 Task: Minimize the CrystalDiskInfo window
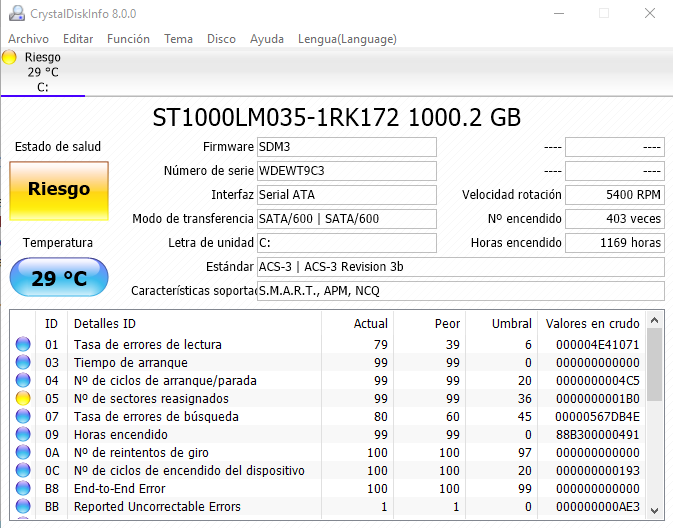(x=559, y=13)
